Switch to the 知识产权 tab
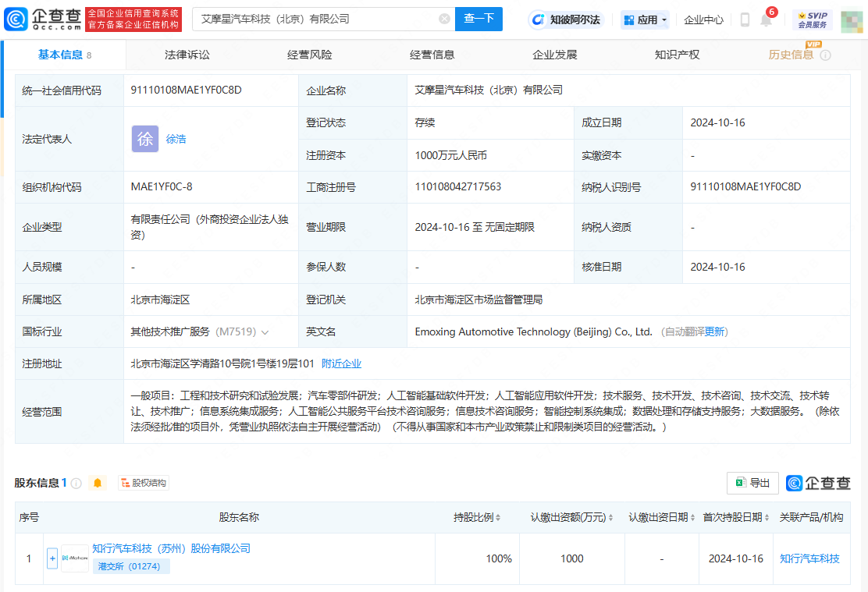Screen dimensions: 868x592 677,55
